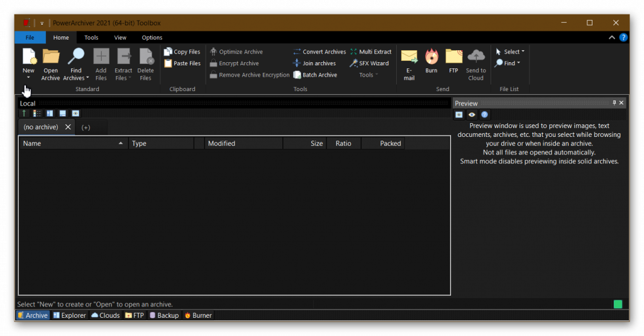Image resolution: width=644 pixels, height=336 pixels.
Task: Pin the Preview panel
Action: pos(614,103)
